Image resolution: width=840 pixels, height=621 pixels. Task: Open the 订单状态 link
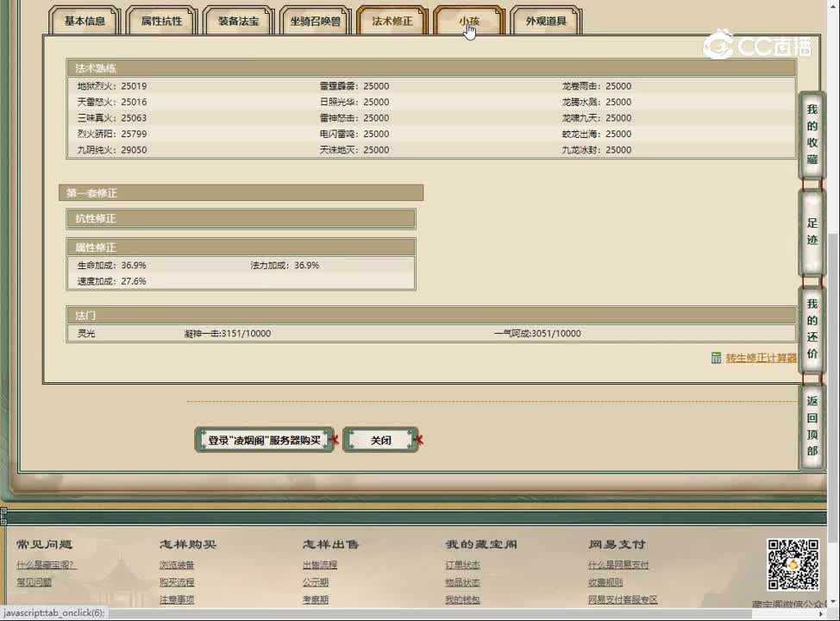[x=462, y=565]
